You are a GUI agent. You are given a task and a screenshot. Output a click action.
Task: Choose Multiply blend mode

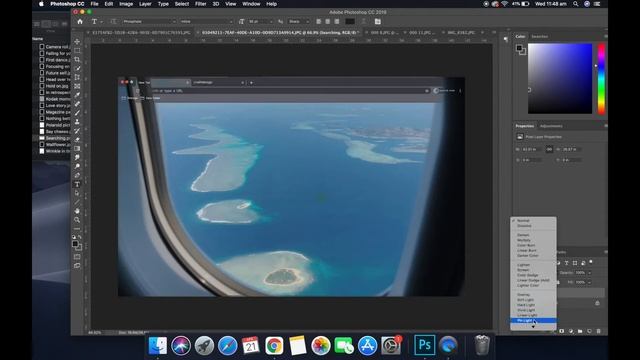click(524, 240)
